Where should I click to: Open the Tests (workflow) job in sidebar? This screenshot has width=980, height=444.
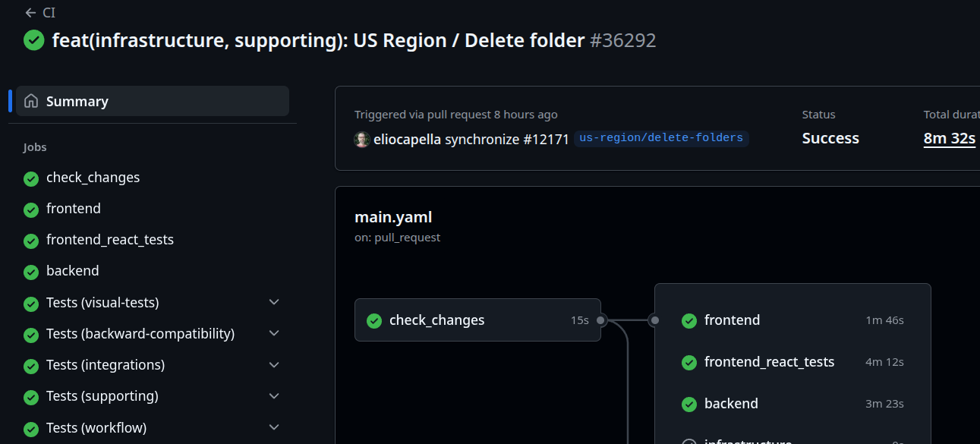tap(96, 428)
